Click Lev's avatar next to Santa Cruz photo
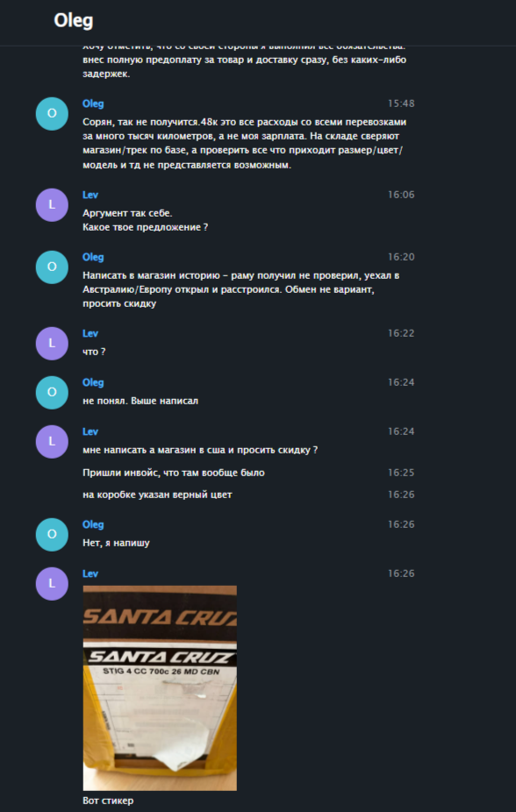Viewport: 516px width, 812px height. 52,584
